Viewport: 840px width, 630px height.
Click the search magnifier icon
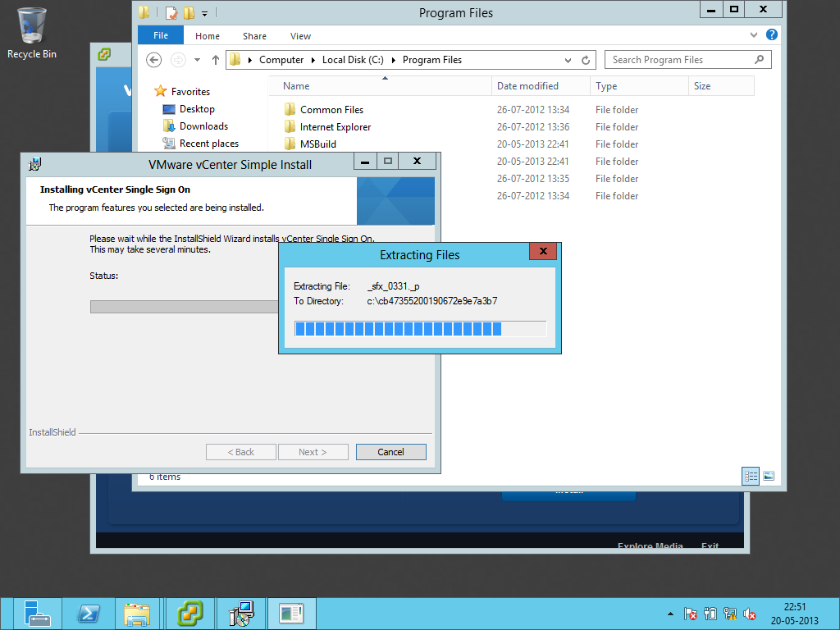759,59
